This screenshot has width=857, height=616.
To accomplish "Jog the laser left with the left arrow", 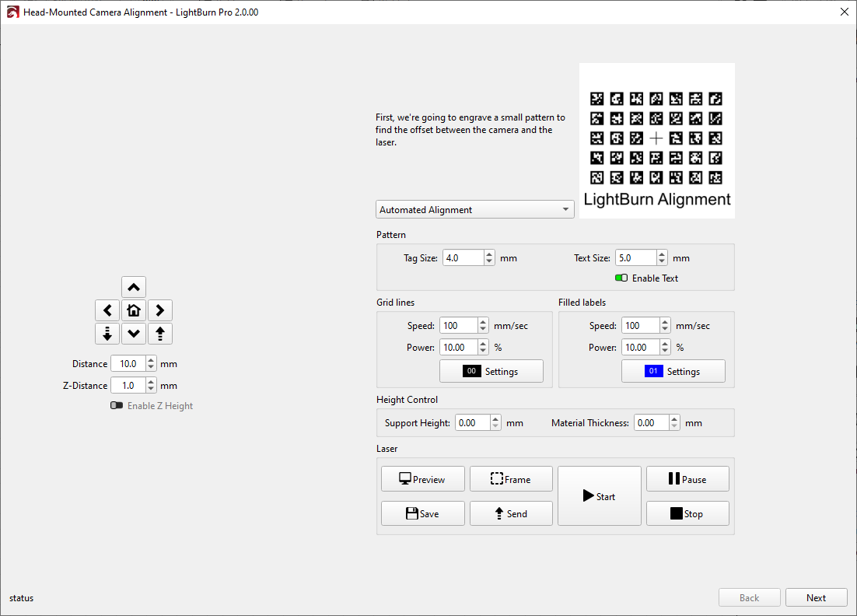I will tap(107, 310).
